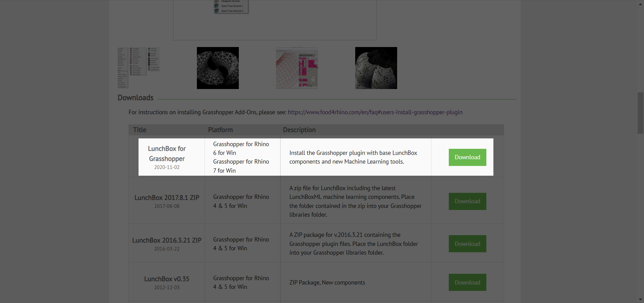Screen dimensions: 644x303
Task: Click the 'Downloads' section heading
Action: pyautogui.click(x=136, y=98)
